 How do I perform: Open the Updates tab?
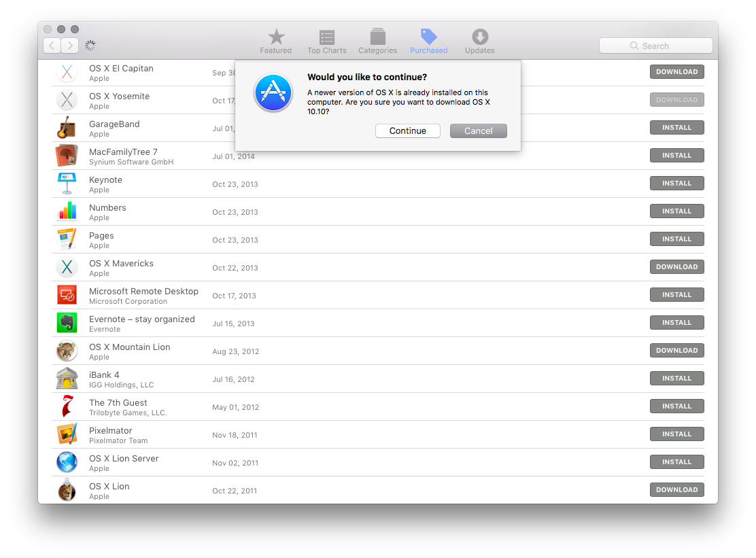point(480,41)
